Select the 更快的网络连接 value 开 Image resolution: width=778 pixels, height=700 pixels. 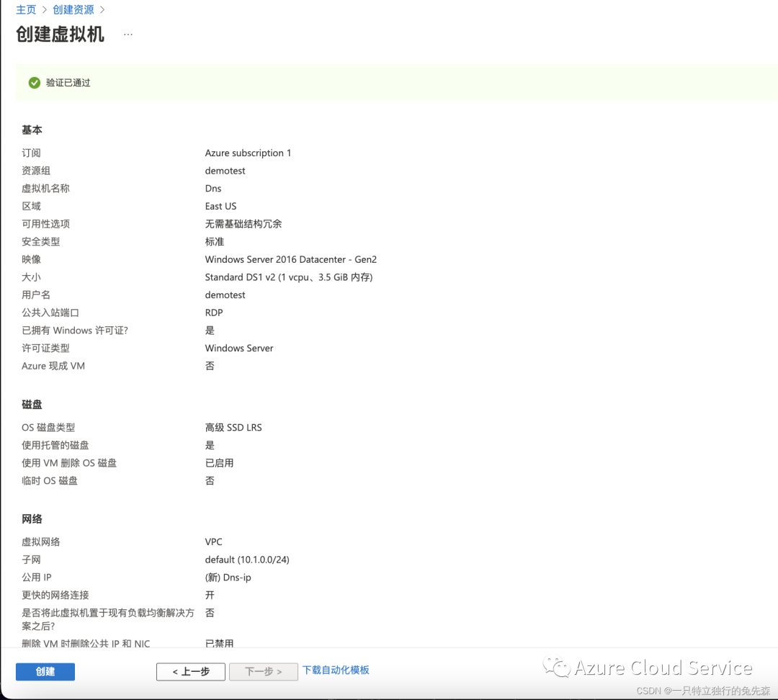[x=210, y=595]
